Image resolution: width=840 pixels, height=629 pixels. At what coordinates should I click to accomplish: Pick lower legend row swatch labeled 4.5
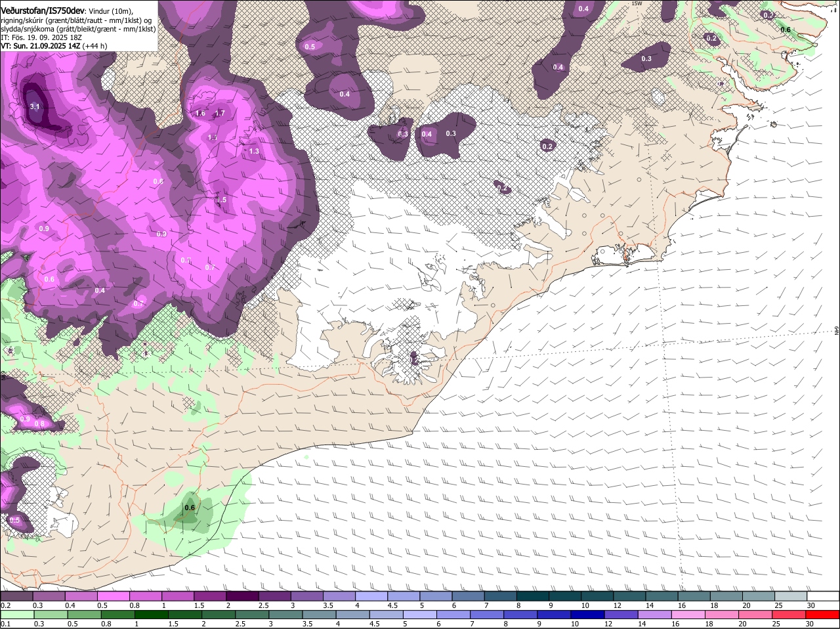click(386, 615)
